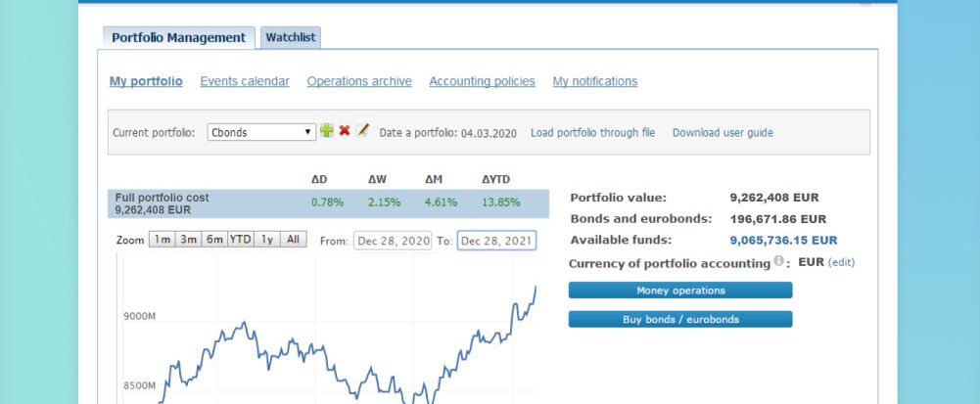The image size is (980, 404).
Task: Click Load portfolio through file
Action: coord(592,132)
